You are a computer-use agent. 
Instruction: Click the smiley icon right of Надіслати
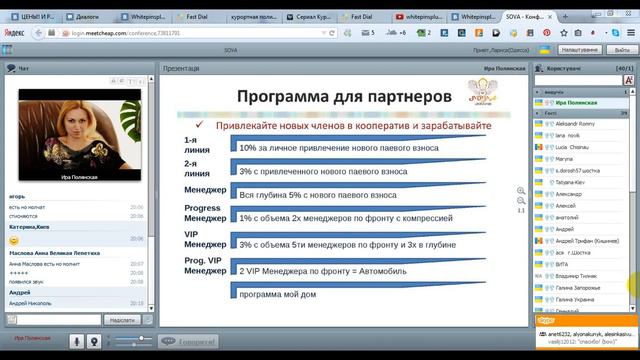[148, 320]
